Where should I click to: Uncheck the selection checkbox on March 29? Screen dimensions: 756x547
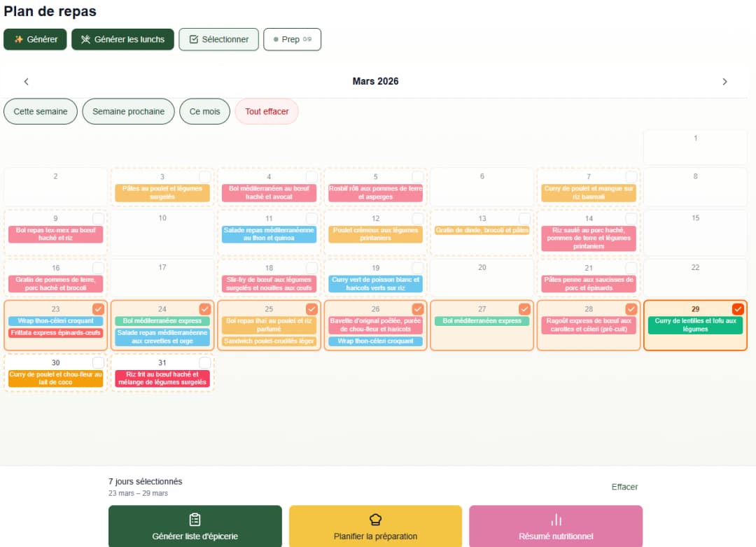[737, 308]
